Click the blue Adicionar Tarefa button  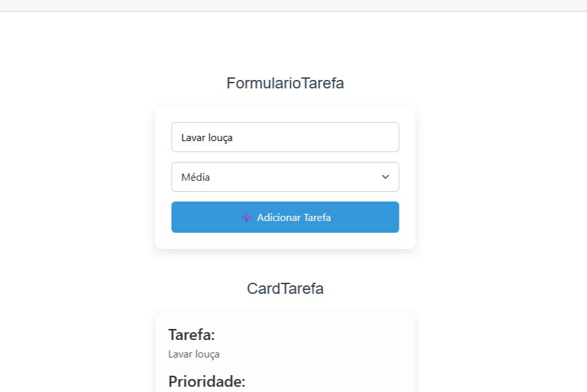(285, 217)
